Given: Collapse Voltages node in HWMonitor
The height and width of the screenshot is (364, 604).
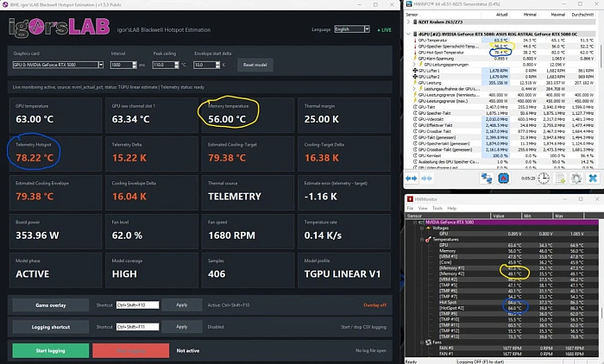Looking at the screenshot, I should coord(422,228).
